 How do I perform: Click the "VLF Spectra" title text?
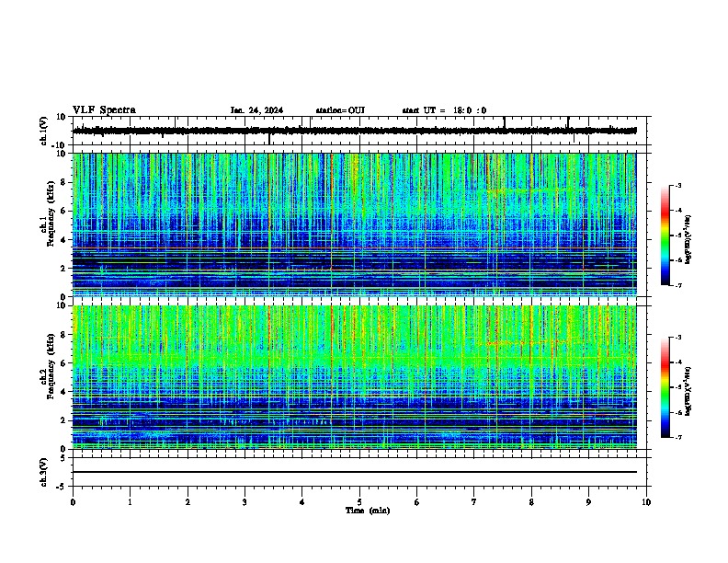104,110
